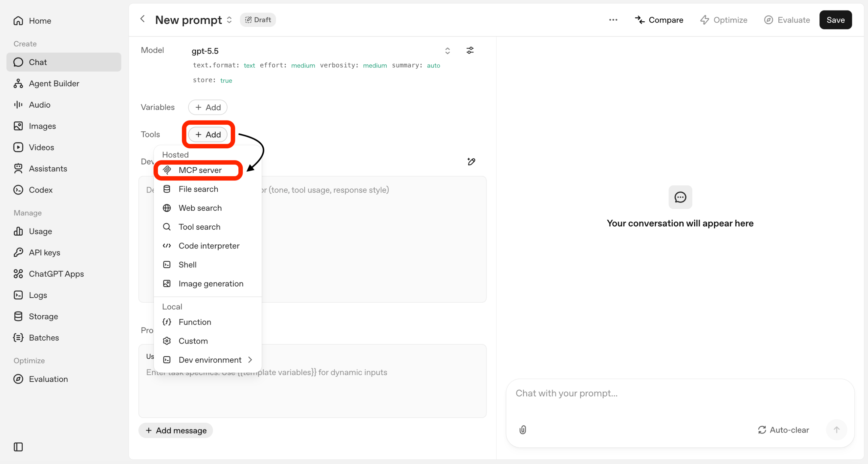Image resolution: width=868 pixels, height=464 pixels.
Task: Click the Compare button
Action: [659, 20]
